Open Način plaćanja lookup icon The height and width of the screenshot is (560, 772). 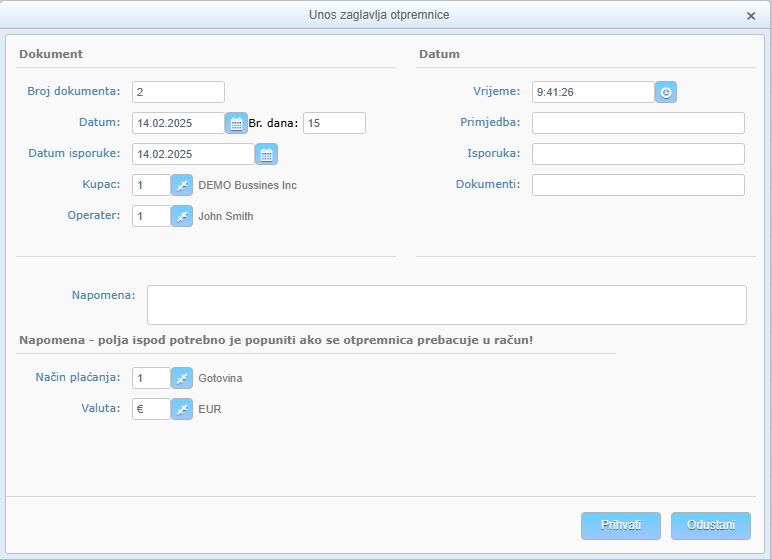coord(182,378)
